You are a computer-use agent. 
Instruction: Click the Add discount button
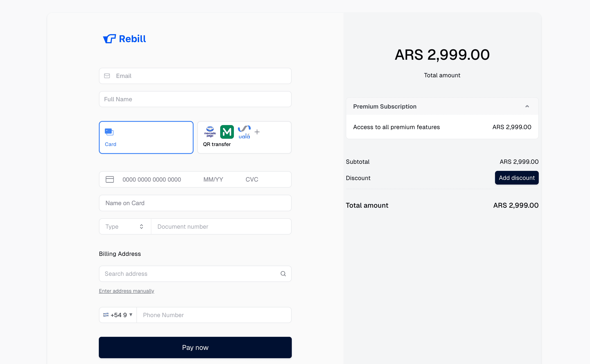516,178
